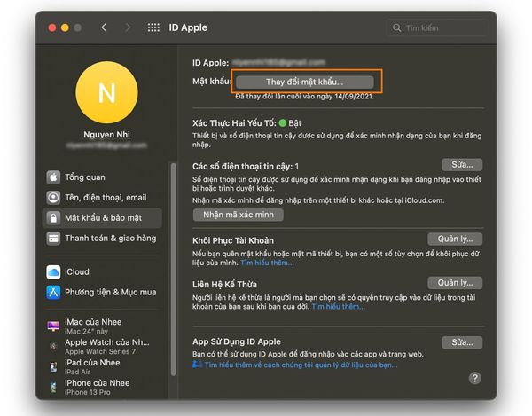Select Mật khẩu & bảo mật sidebar item
Viewport: 532px width, 416px height.
(103, 218)
